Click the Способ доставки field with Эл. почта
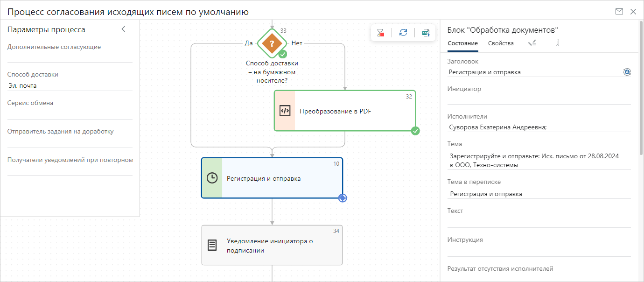 coord(70,85)
